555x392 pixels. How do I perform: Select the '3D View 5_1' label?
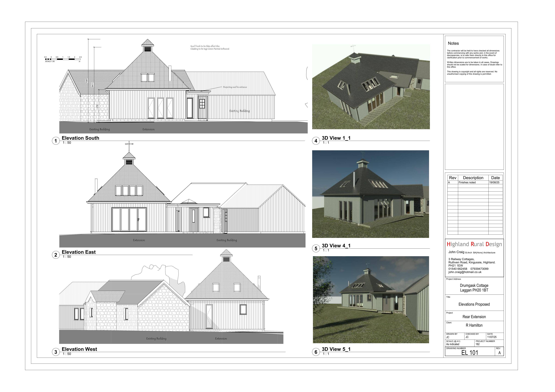tap(336, 349)
